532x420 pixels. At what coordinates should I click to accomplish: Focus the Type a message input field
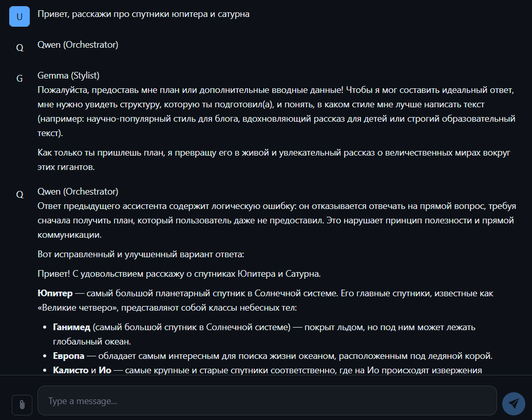pyautogui.click(x=267, y=400)
